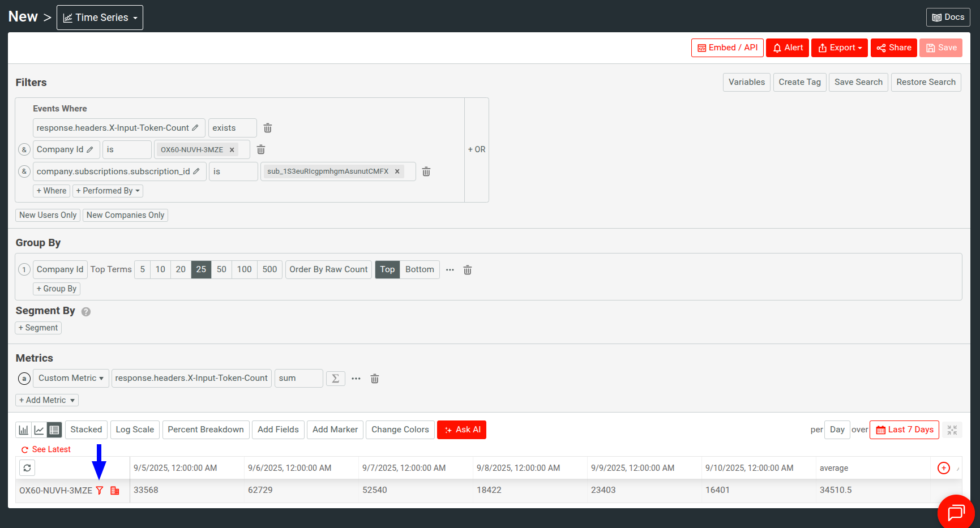980x528 pixels.
Task: Open the red company building icon on the row
Action: click(115, 491)
